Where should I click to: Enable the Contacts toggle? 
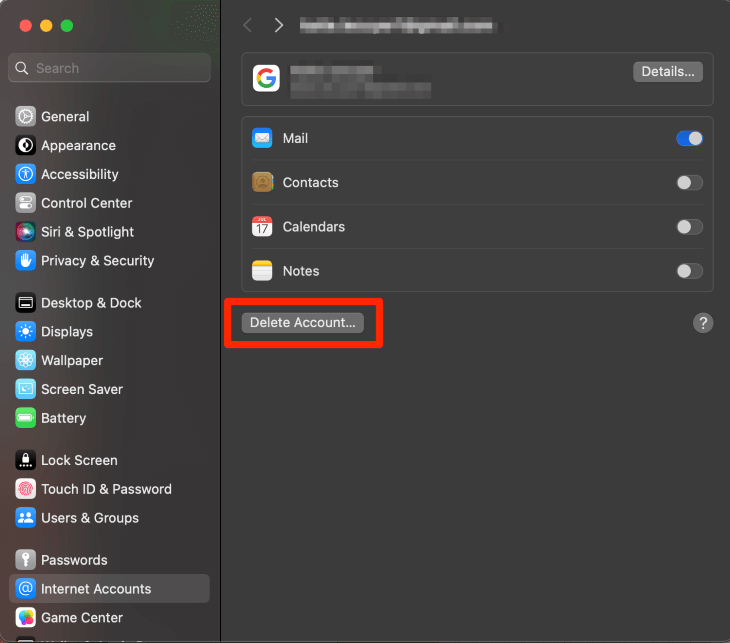[x=689, y=183]
